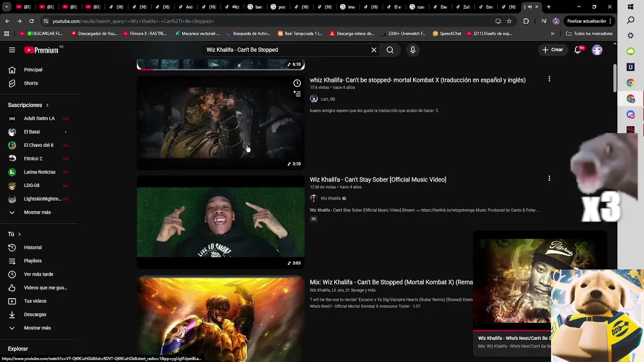Expand the Suscripciones section
644x362 pixels.
[x=28, y=105]
